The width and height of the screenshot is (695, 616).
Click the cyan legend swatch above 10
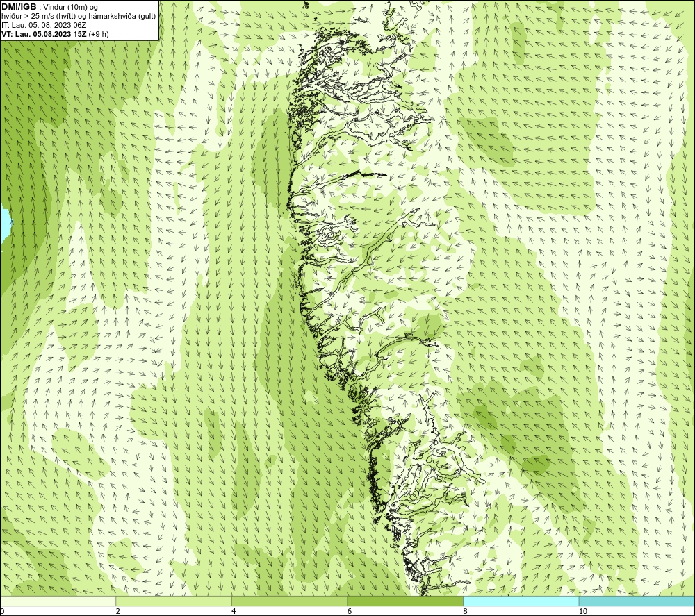click(637, 601)
